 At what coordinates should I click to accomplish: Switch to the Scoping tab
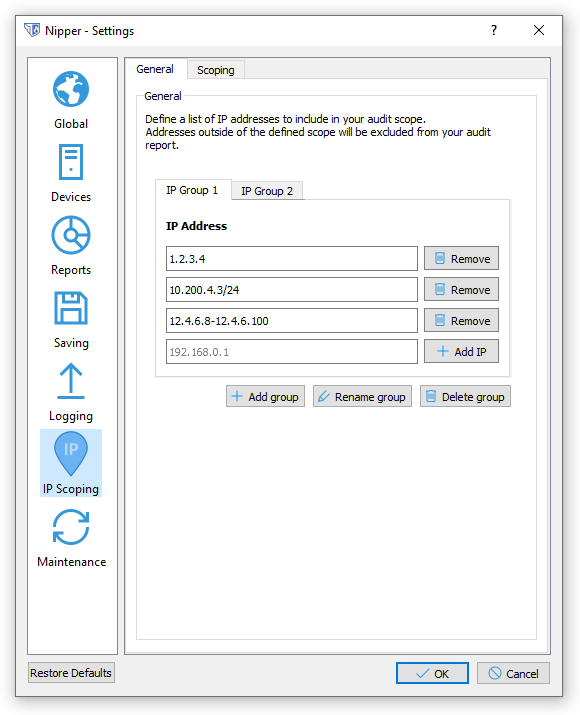point(216,70)
